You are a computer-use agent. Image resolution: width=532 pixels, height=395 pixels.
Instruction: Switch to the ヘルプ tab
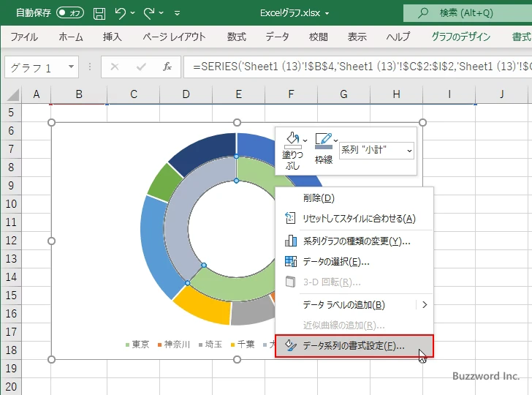(398, 37)
